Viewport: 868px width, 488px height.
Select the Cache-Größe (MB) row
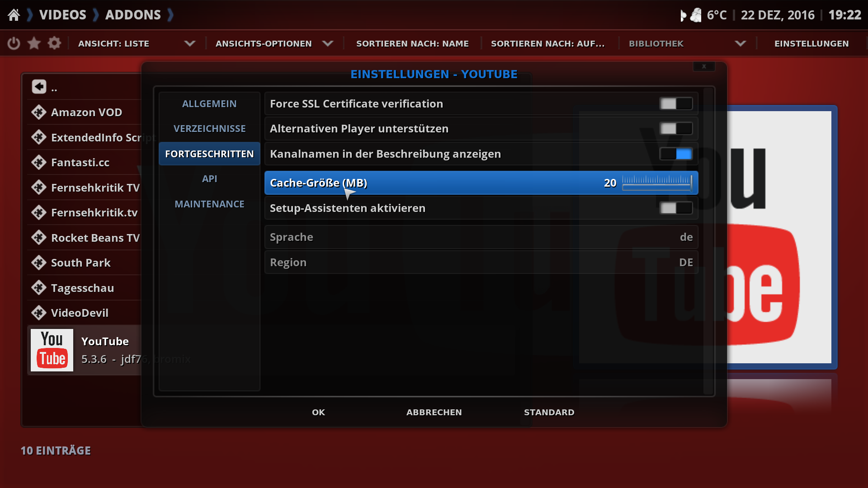(x=481, y=183)
